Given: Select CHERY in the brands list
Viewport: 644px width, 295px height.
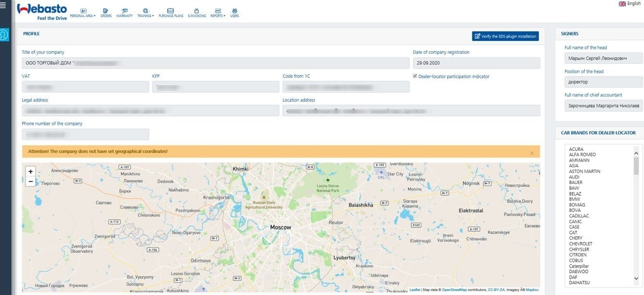Looking at the screenshot, I should point(576,238).
